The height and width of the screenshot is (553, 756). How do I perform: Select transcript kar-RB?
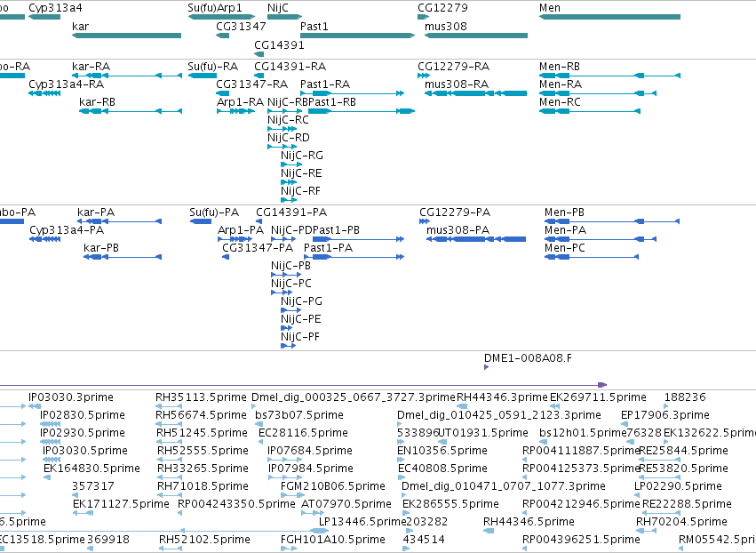tap(131, 111)
